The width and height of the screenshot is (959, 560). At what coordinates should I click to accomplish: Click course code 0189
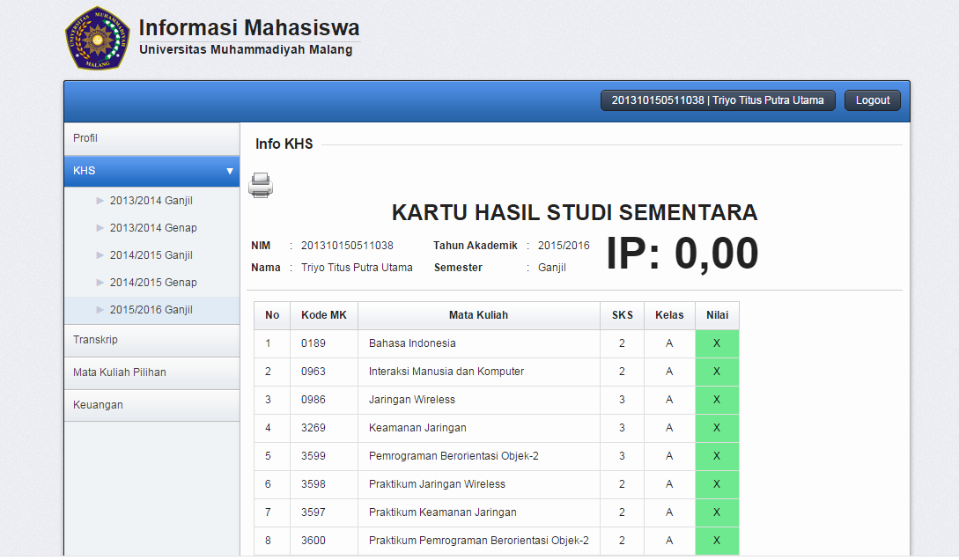coord(314,343)
